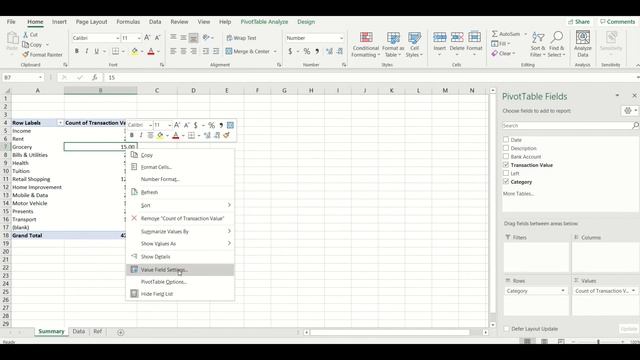Viewport: 640px width, 360px height.
Task: Click More Tables link
Action: [x=518, y=193]
